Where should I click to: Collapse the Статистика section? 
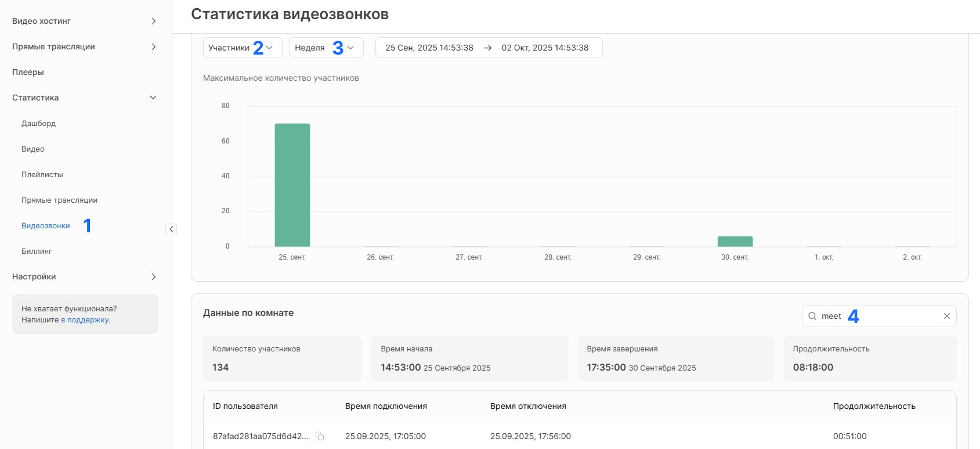(153, 98)
